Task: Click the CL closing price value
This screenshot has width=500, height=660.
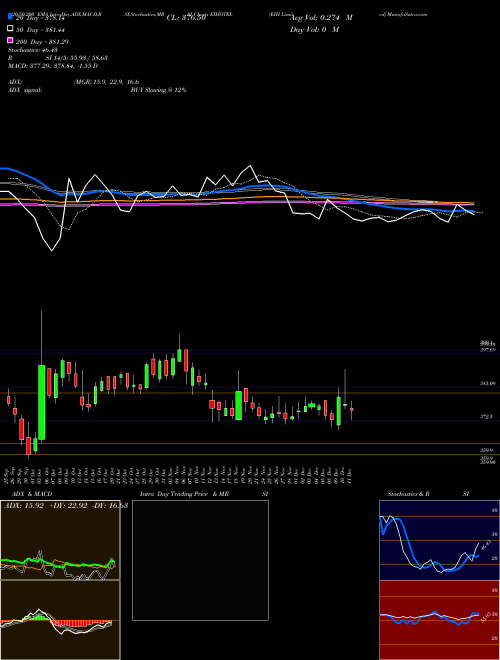Action: point(186,18)
